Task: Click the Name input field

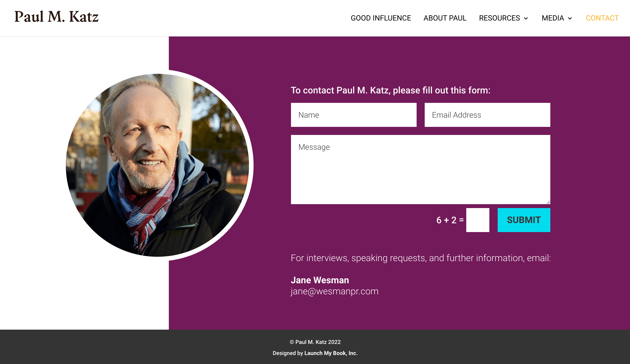Action: [354, 114]
